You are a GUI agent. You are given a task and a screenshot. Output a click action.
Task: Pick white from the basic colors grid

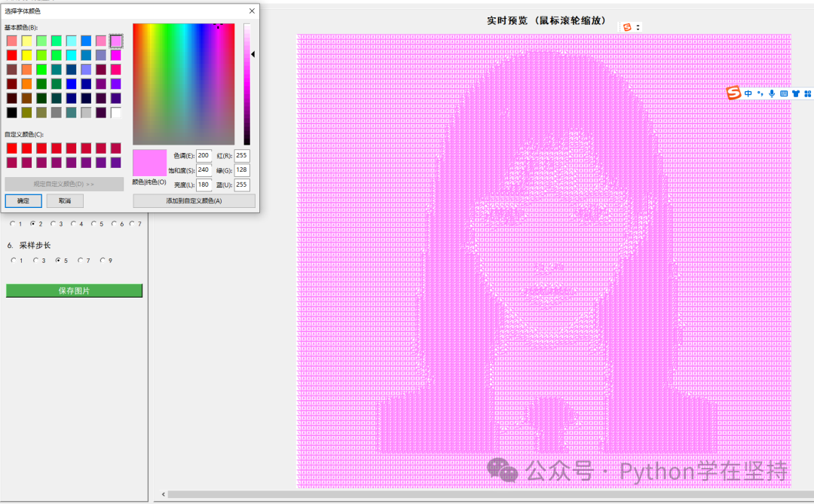pos(116,112)
